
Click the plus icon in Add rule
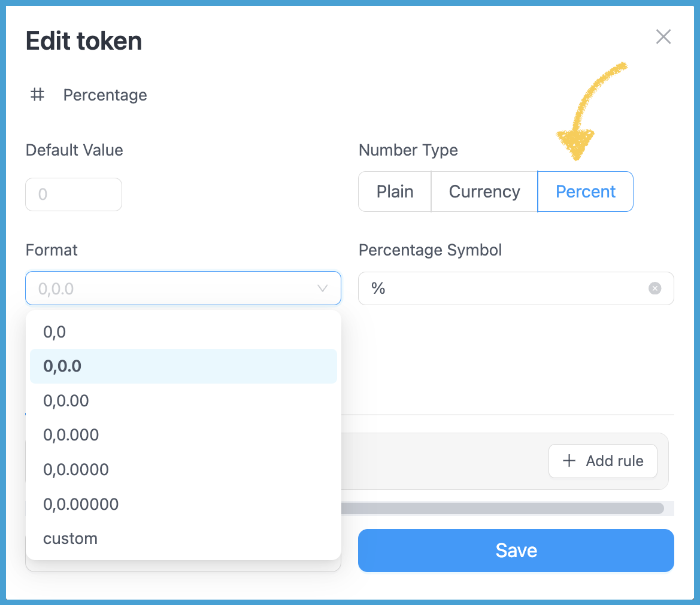click(569, 461)
